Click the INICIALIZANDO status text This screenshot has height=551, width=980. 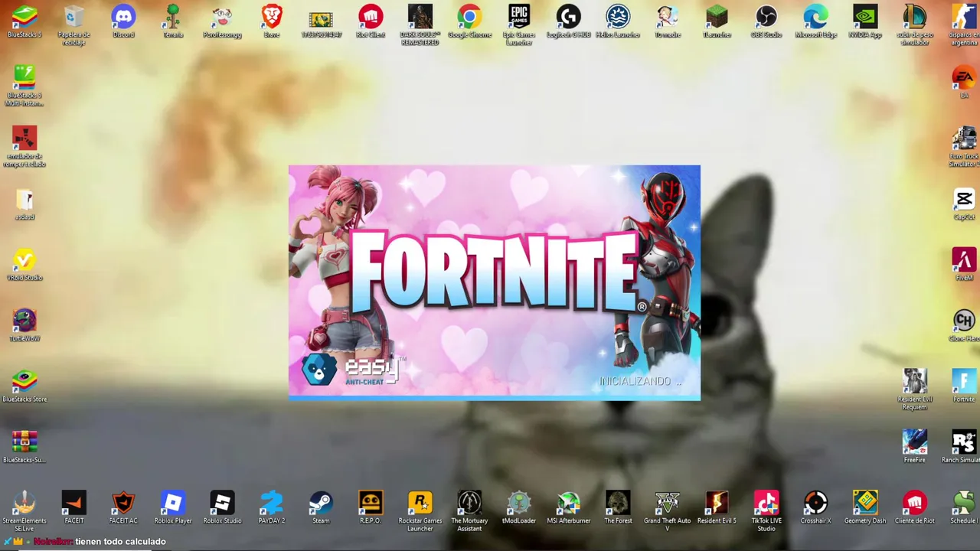[x=640, y=381]
